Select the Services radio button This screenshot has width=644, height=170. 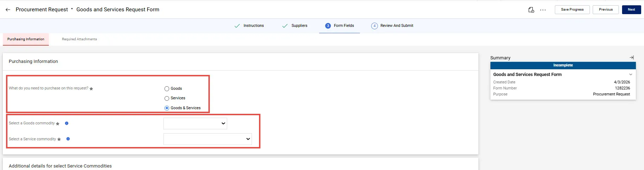coord(167,99)
